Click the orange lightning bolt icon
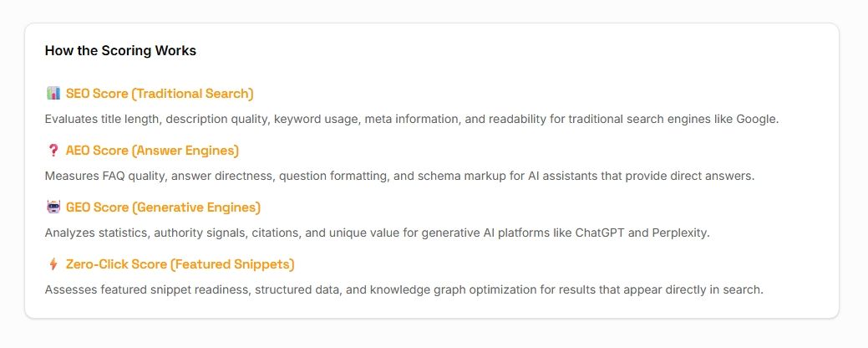 click(x=53, y=264)
